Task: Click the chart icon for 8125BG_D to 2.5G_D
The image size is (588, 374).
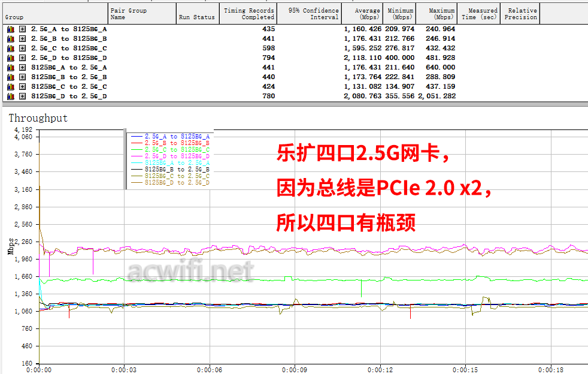Action: [11, 96]
